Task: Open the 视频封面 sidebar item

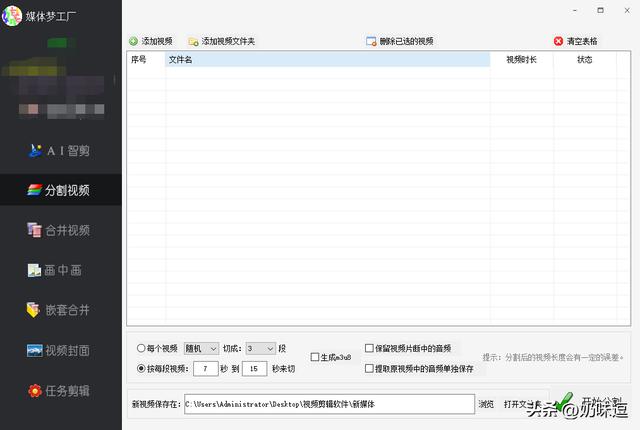Action: coord(60,350)
